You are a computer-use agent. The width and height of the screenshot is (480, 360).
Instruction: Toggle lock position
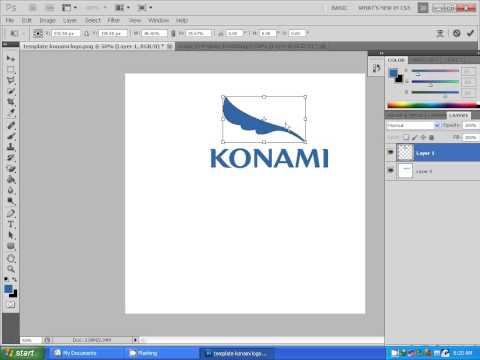423,137
